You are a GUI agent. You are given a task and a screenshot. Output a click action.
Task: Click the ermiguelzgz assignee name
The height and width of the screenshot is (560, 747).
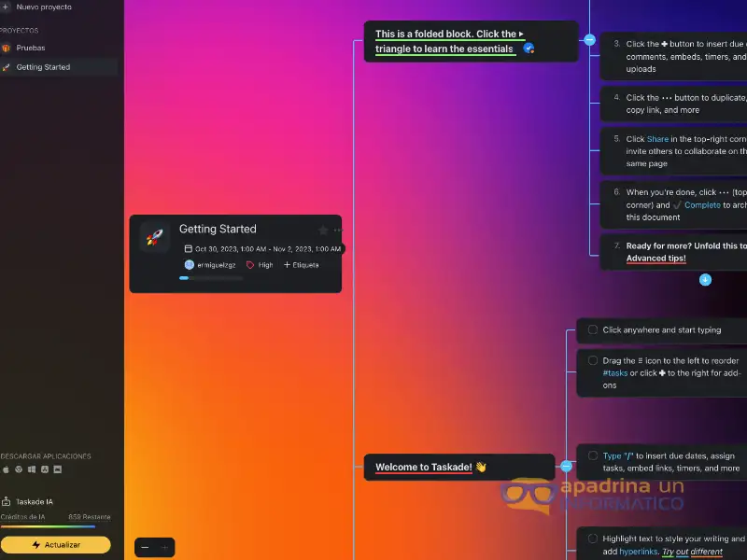[217, 265]
